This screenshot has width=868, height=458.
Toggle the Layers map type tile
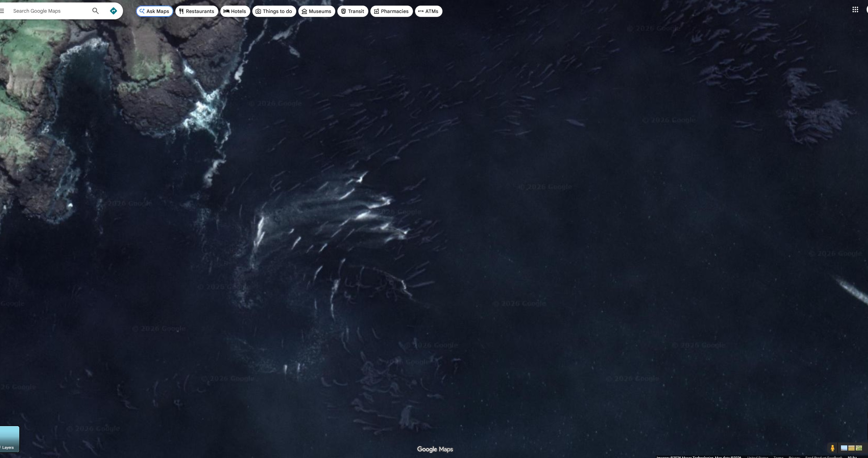(9, 439)
